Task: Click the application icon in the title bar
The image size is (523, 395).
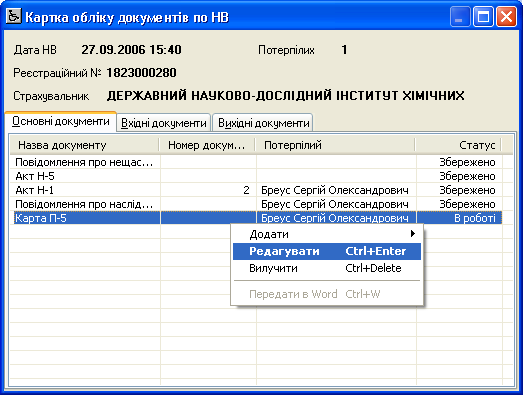Action: tap(14, 16)
